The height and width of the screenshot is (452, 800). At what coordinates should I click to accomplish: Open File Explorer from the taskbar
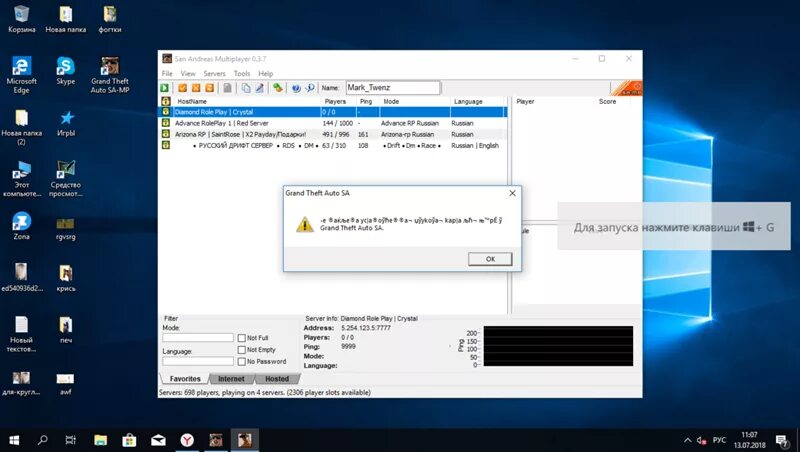click(101, 440)
